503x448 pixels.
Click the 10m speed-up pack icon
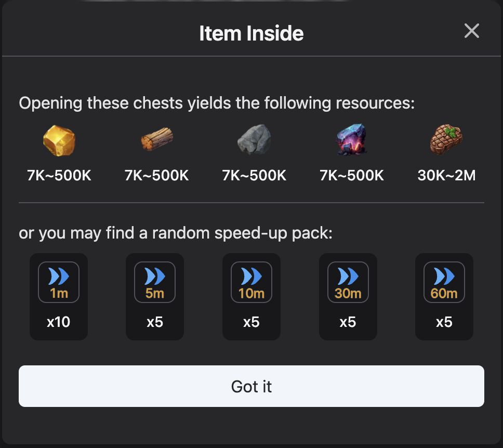click(251, 282)
